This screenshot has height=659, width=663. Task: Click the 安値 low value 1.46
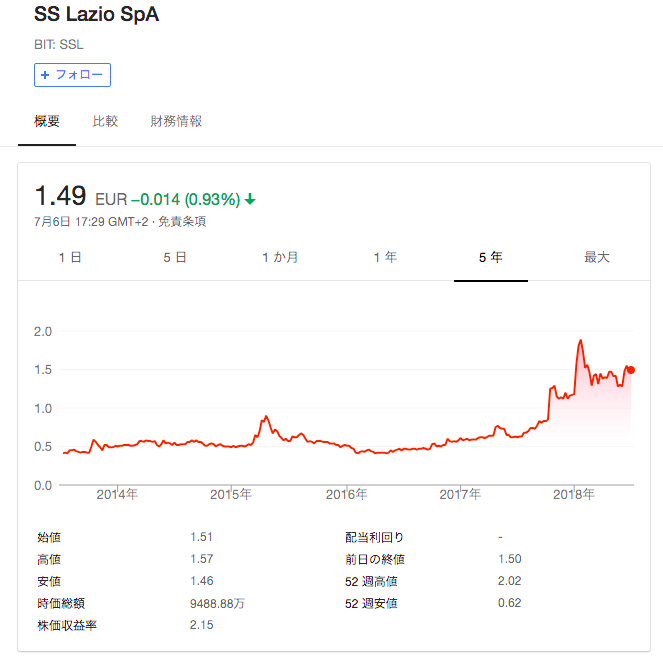201,581
